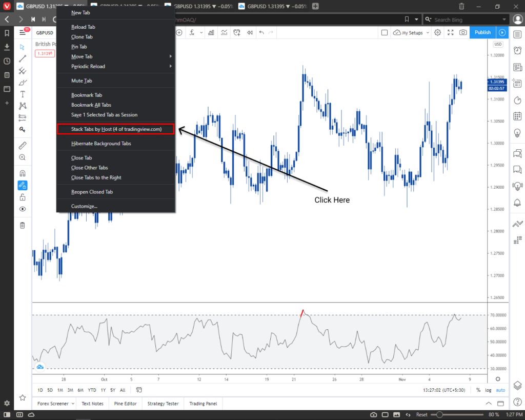Toggle Stay in Drawing Mode
This screenshot has width=525, height=420.
click(23, 185)
